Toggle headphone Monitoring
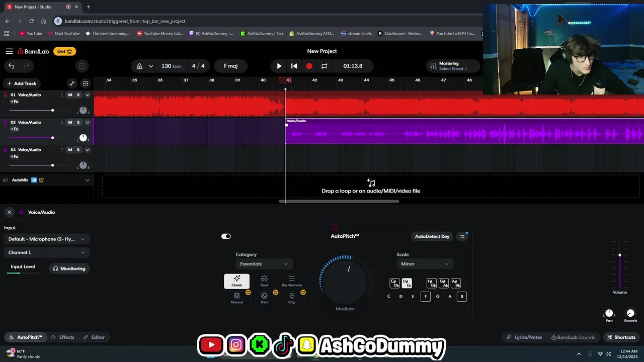This screenshot has width=644, height=362. click(69, 268)
